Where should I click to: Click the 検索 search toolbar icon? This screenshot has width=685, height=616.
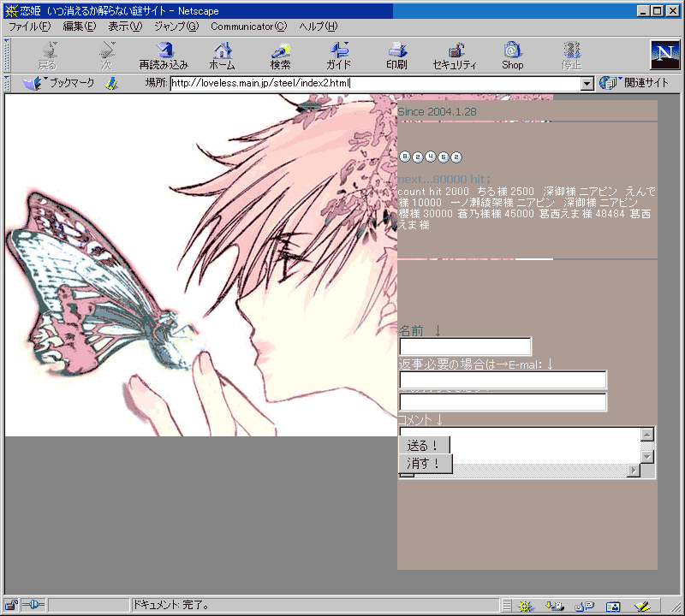(281, 56)
